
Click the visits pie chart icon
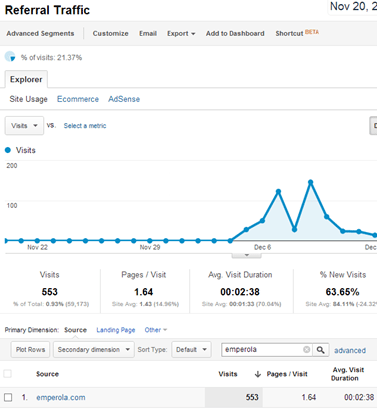pos(10,57)
